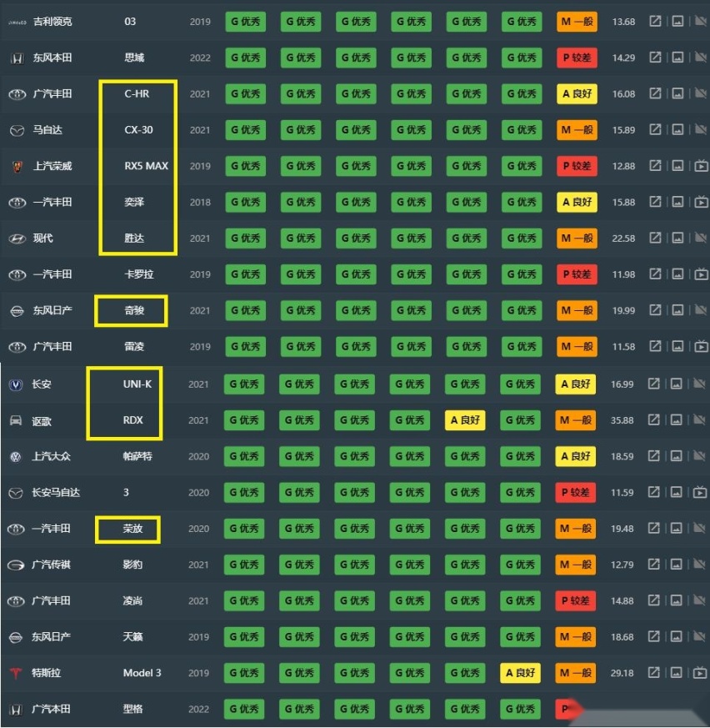710x728 pixels.
Task: Click the yellow A 良好 badge in RDX's fifth column
Action: pyautogui.click(x=465, y=420)
